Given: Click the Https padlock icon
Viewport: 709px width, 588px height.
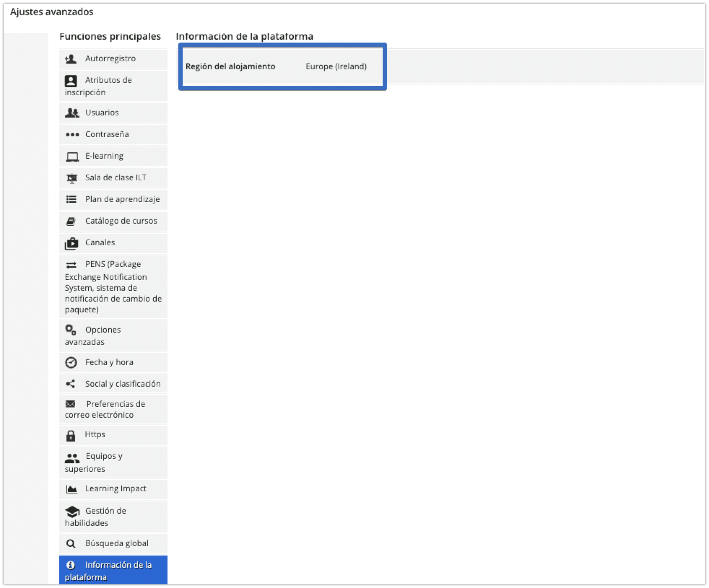Looking at the screenshot, I should click(71, 435).
